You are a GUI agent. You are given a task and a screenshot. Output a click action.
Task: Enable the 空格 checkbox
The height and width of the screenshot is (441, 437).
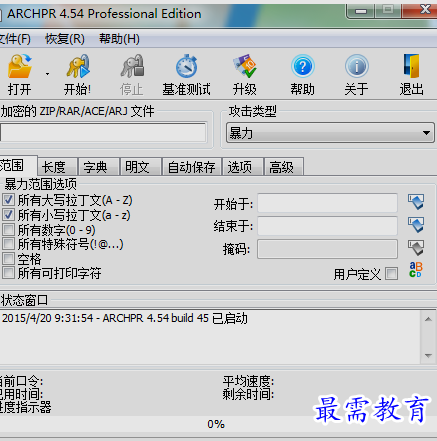click(x=8, y=259)
